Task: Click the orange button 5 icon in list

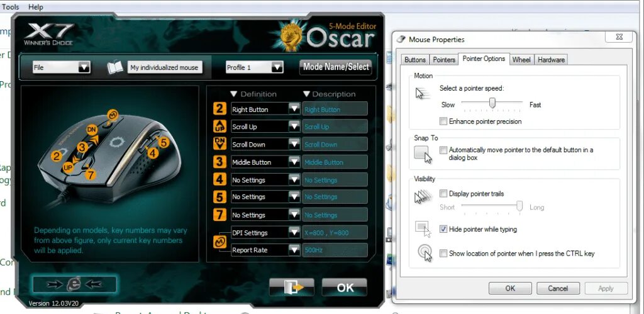Action: (x=219, y=197)
